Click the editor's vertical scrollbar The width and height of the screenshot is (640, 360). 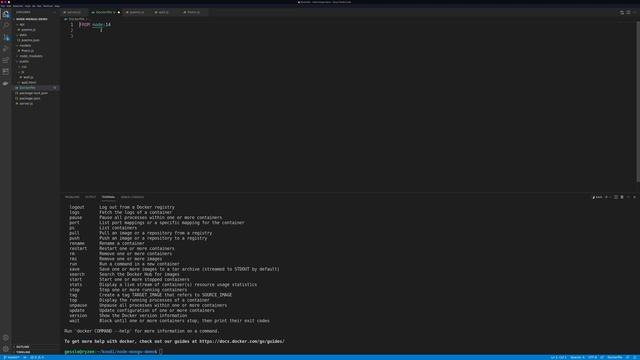[638, 102]
